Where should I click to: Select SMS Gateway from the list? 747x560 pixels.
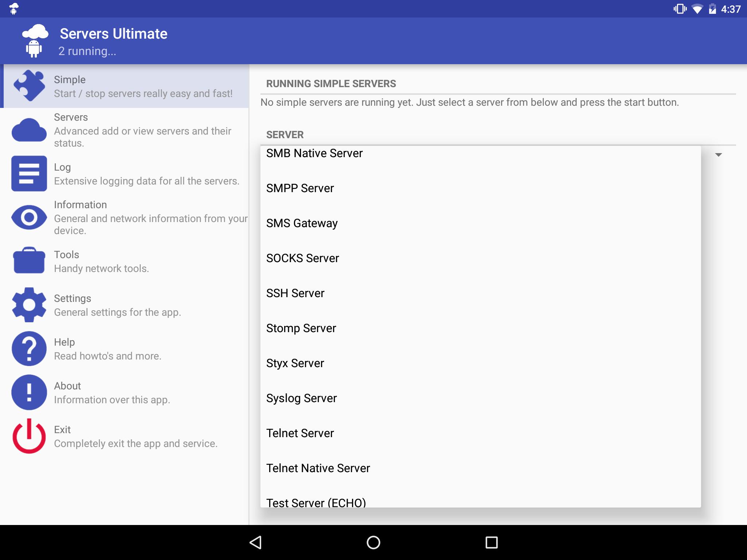click(x=480, y=223)
